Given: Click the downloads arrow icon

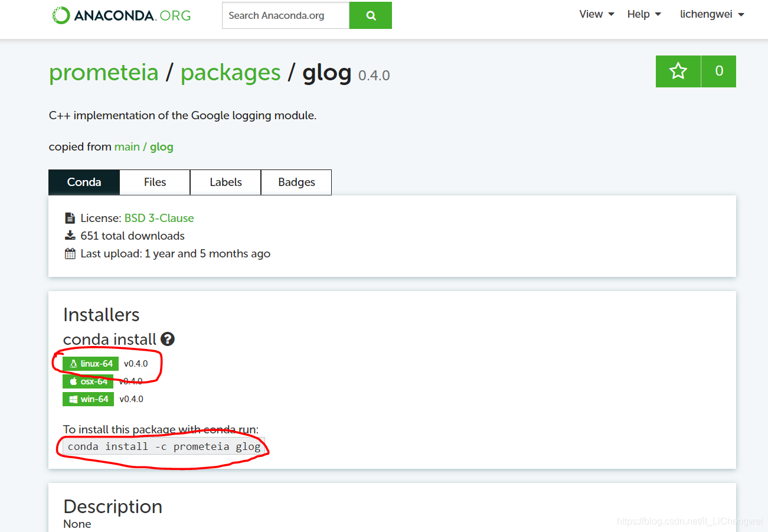Looking at the screenshot, I should coord(70,236).
